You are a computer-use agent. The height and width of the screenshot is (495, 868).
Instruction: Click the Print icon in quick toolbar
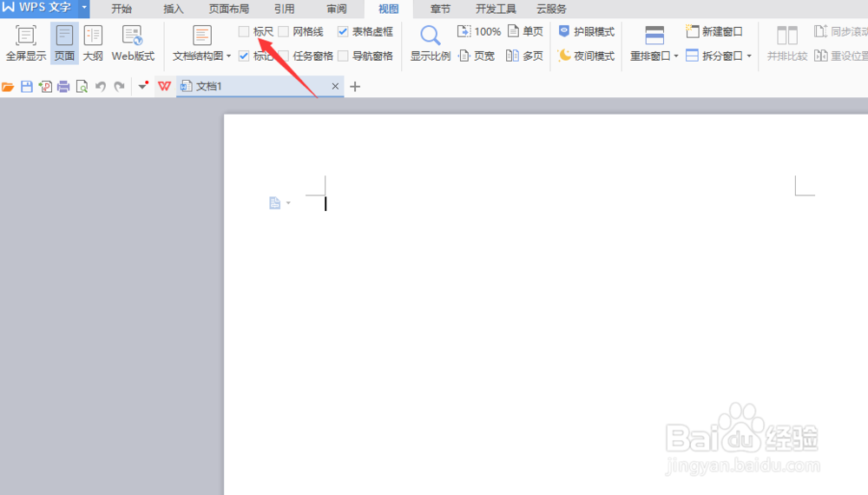pos(63,86)
